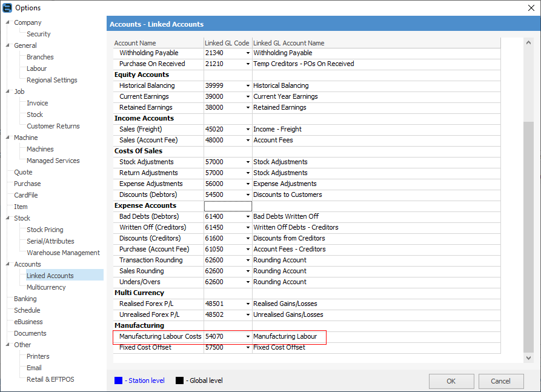The image size is (541, 392).
Task: Open the Security options page
Action: tap(39, 34)
